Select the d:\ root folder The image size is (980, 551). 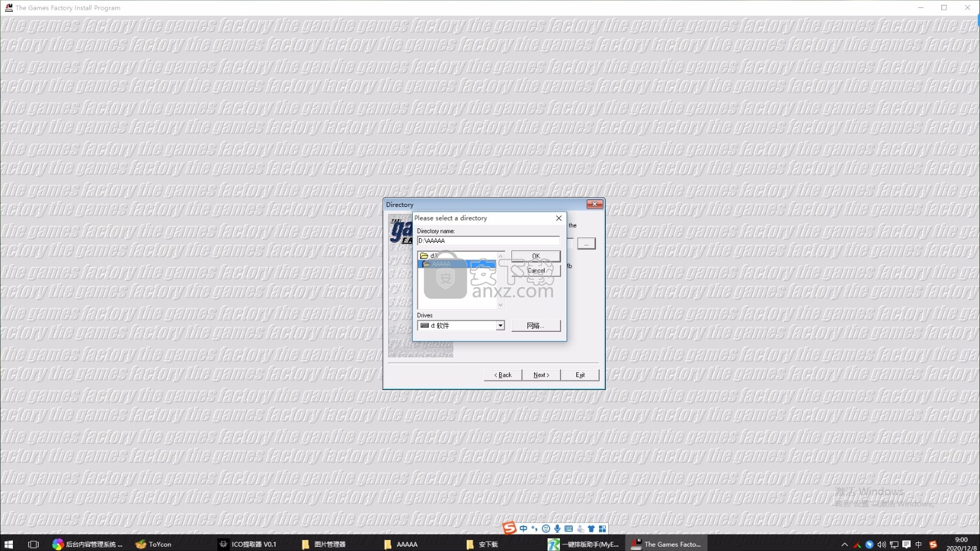pos(456,255)
